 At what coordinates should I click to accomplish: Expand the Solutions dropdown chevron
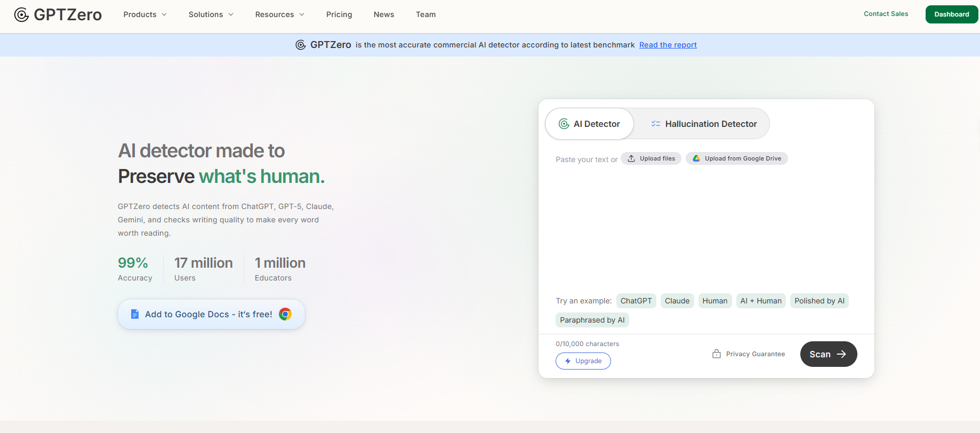(x=231, y=14)
